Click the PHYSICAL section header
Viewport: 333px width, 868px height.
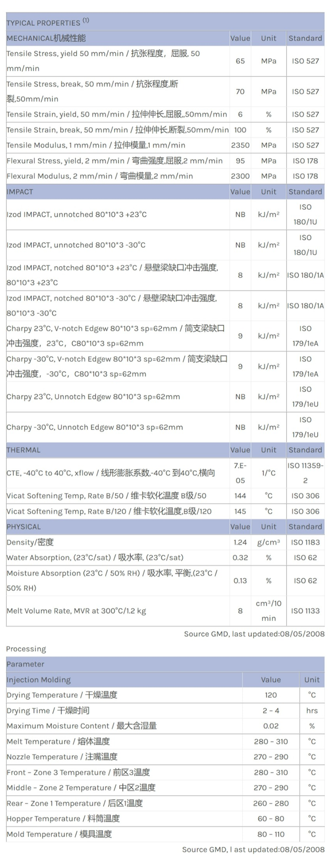tap(24, 527)
